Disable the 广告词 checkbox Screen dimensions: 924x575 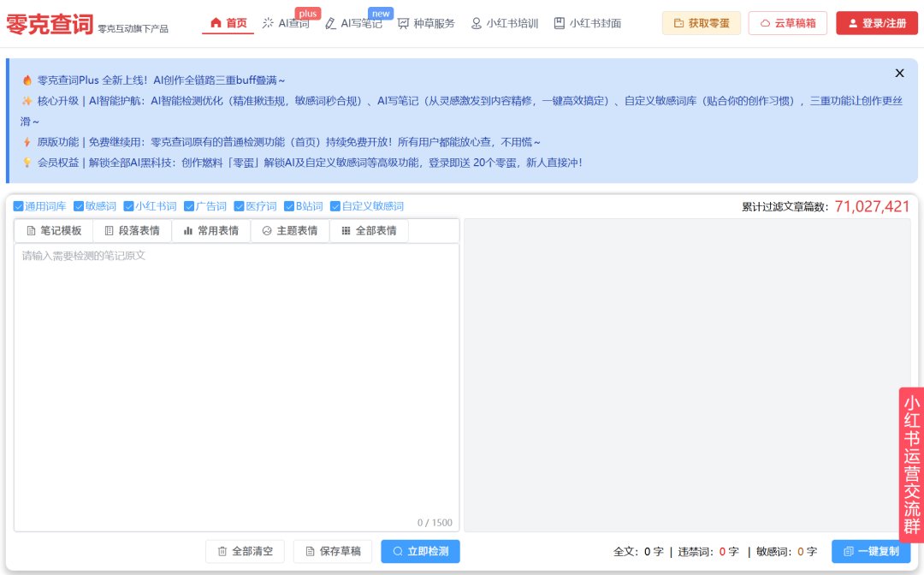pyautogui.click(x=189, y=205)
